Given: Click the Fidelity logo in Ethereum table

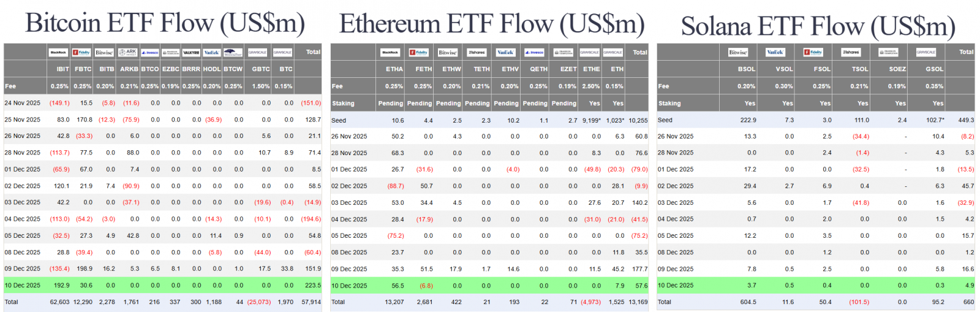Looking at the screenshot, I should tap(419, 52).
